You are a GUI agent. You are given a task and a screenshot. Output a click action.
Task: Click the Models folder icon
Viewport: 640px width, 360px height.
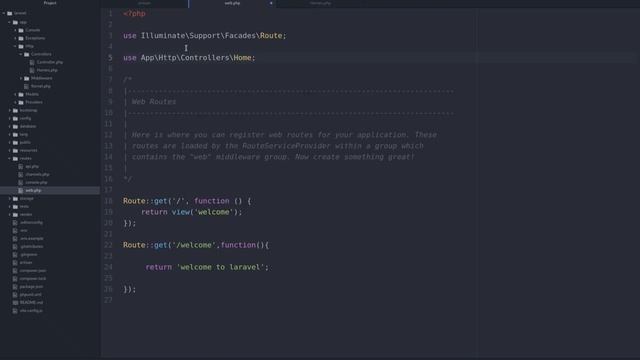coord(21,94)
